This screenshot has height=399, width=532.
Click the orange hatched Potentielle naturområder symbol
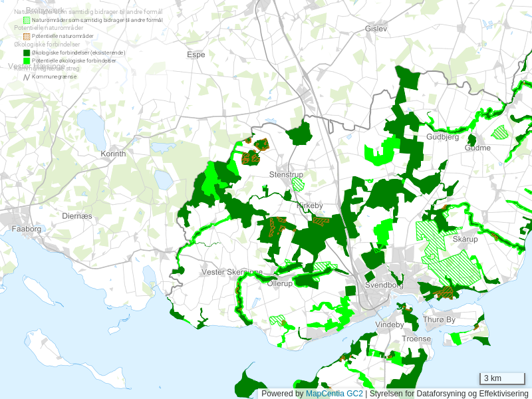pos(27,36)
